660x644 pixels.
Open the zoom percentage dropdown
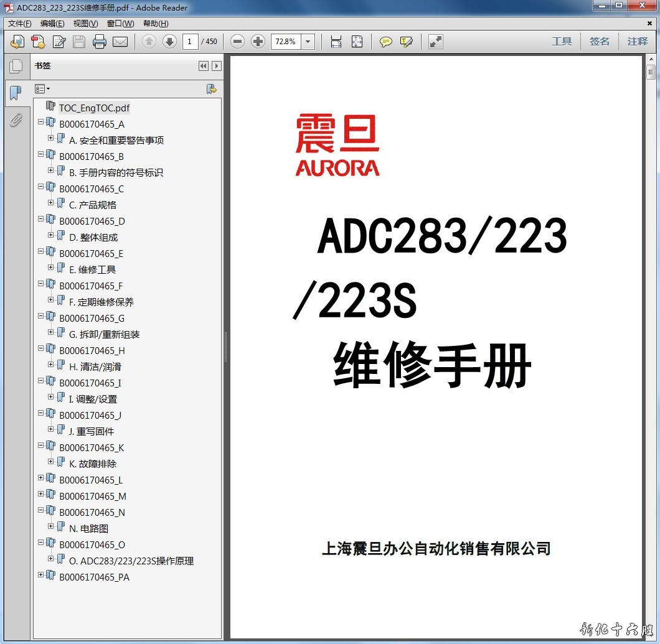(308, 42)
